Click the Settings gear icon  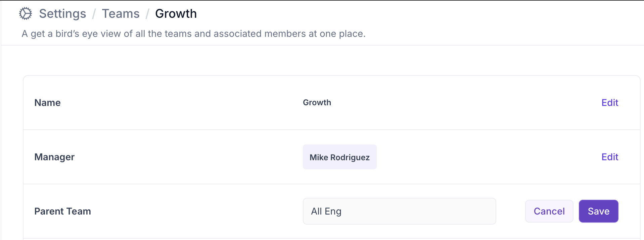[x=26, y=14]
